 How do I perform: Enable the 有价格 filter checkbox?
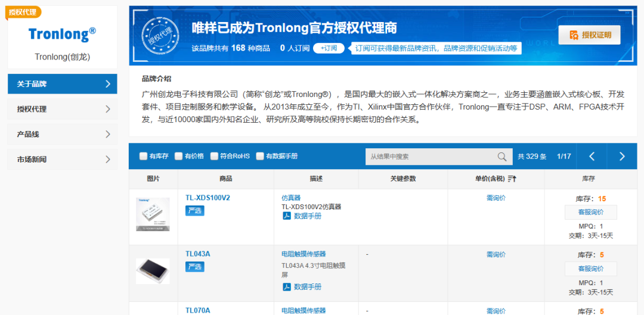179,156
